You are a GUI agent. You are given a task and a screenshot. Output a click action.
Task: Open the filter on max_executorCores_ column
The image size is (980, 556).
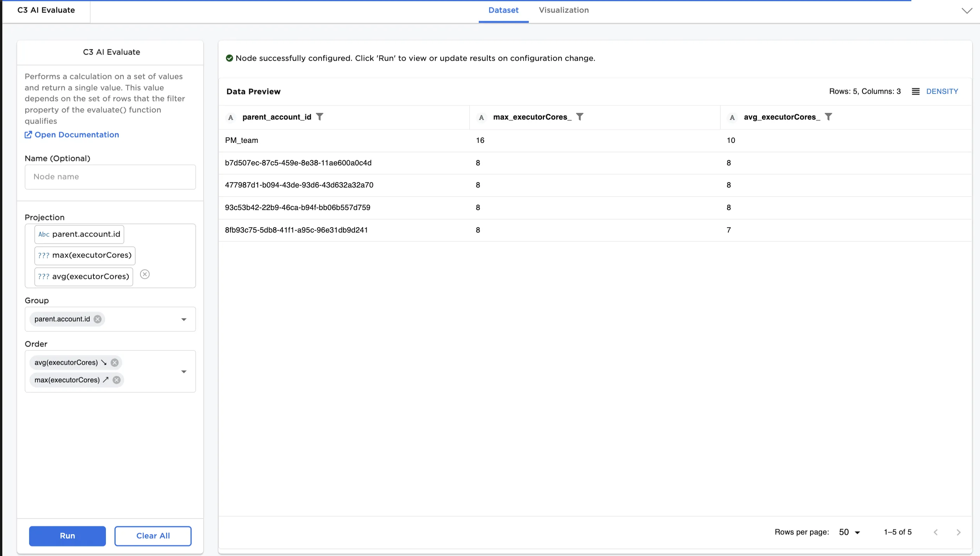coord(580,116)
